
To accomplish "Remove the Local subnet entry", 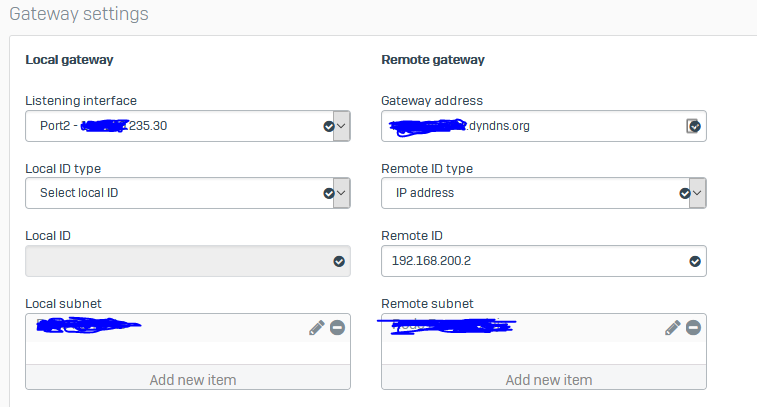I will 337,328.
